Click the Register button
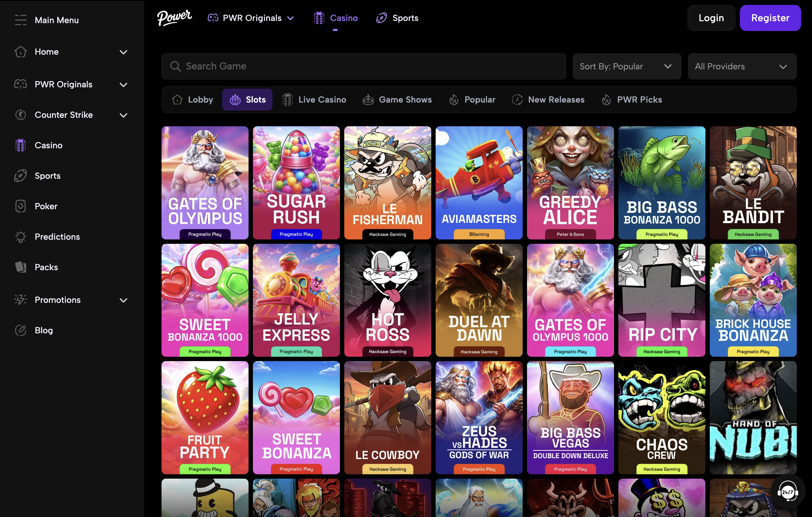 click(x=770, y=18)
